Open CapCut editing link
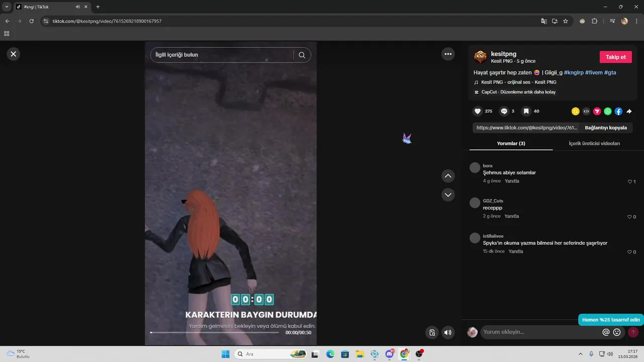 (x=518, y=92)
